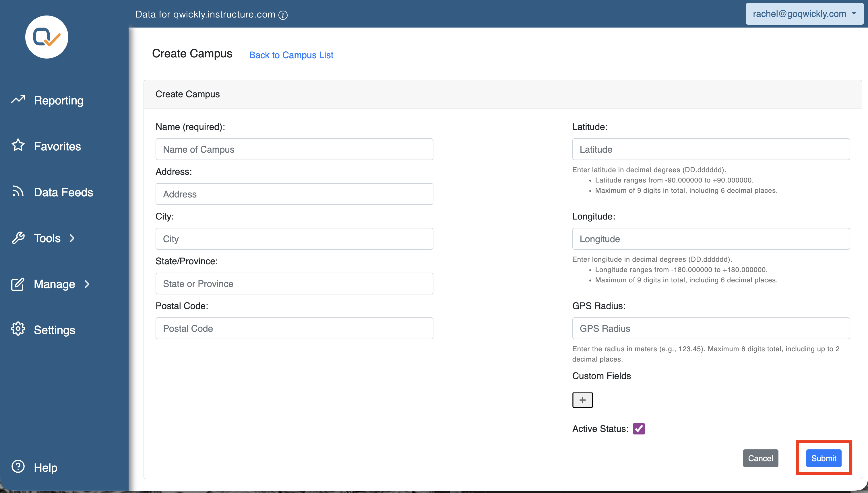Click the 'Active Status:' label
Screen dimensions: 868x493
(x=600, y=429)
